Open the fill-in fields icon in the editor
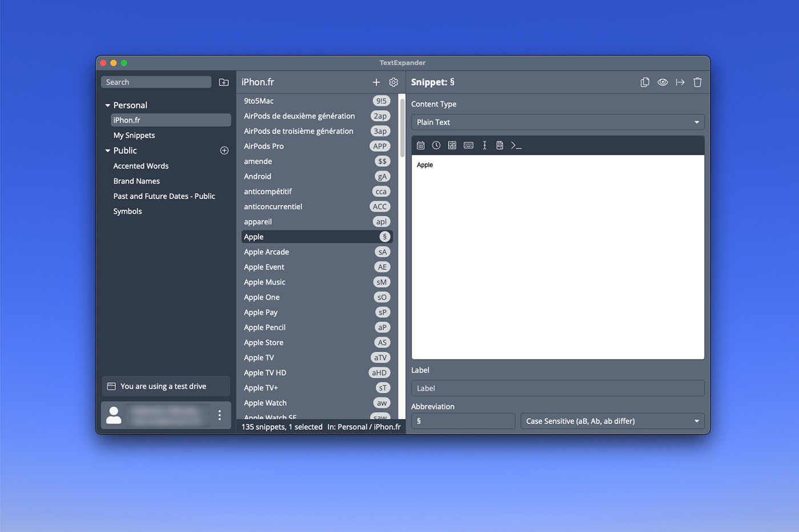This screenshot has width=799, height=532. pyautogui.click(x=452, y=145)
